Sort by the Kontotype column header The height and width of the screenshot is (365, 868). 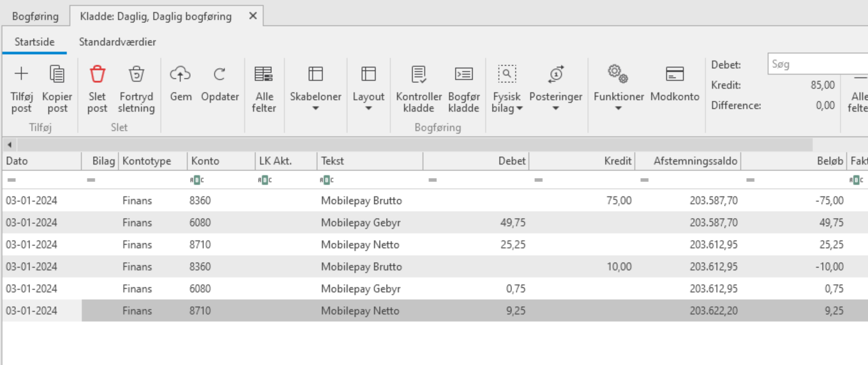point(153,160)
